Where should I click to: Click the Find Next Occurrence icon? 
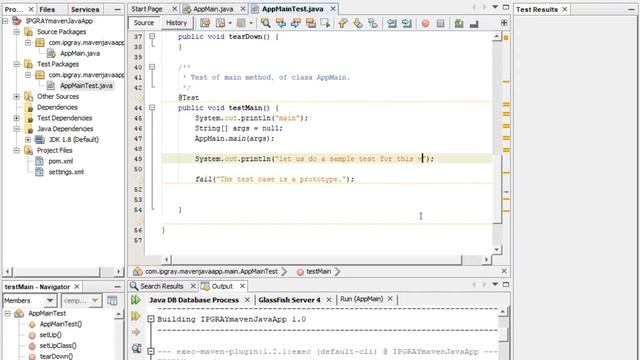[x=296, y=23]
